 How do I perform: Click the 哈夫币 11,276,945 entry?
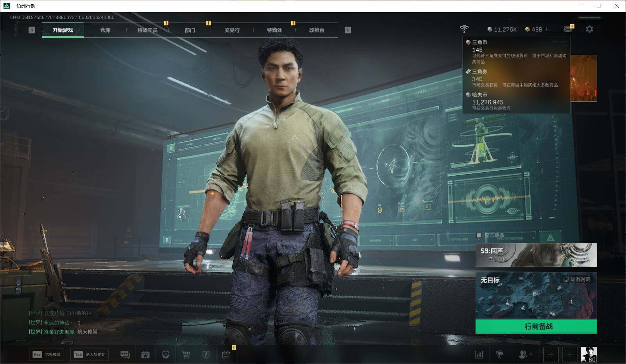517,101
